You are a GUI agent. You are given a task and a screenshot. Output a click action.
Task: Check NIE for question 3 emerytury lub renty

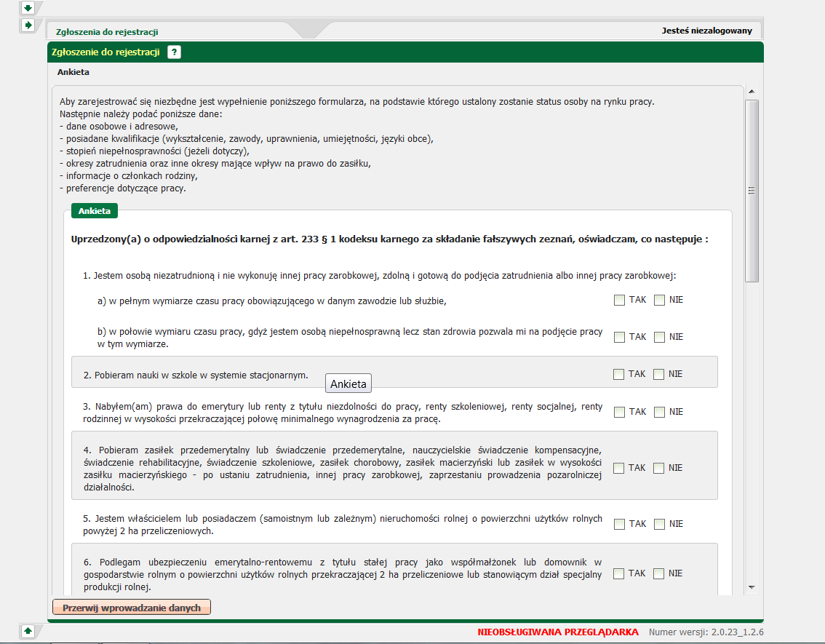(x=659, y=412)
